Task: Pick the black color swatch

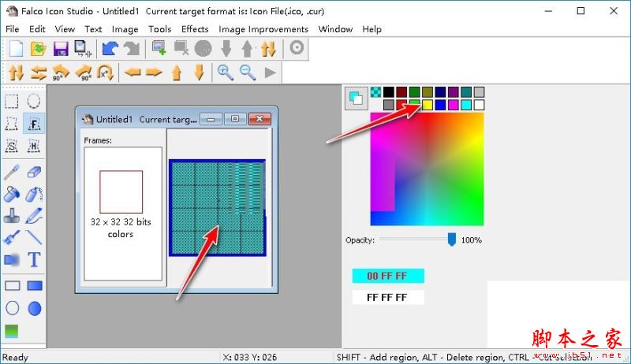Action: pos(388,92)
